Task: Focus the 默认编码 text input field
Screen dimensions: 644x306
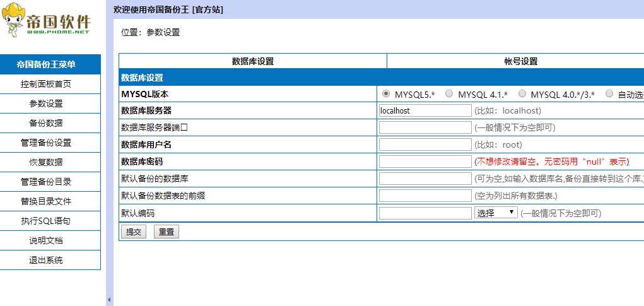Action: tap(425, 213)
